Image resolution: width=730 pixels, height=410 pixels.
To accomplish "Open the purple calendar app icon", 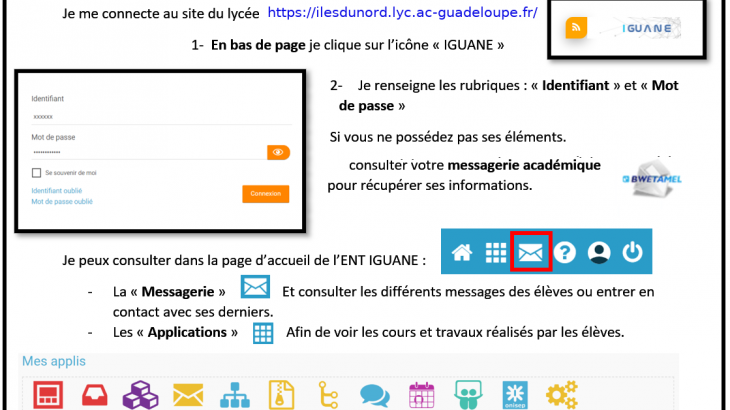I will tap(420, 395).
